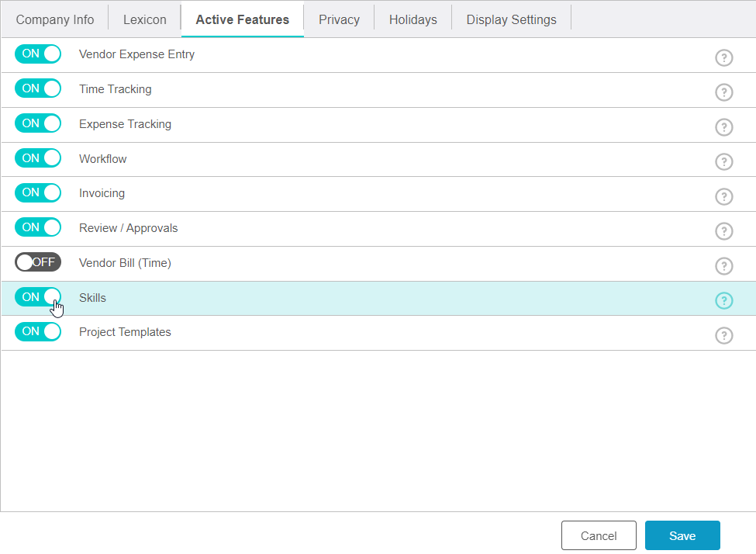Save the active features settings

point(682,535)
